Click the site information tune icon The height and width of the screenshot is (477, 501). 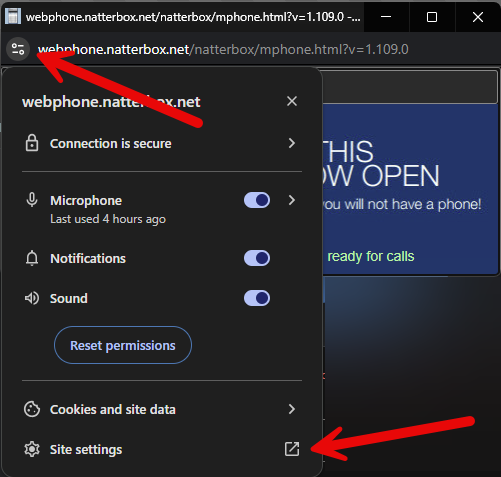click(18, 50)
